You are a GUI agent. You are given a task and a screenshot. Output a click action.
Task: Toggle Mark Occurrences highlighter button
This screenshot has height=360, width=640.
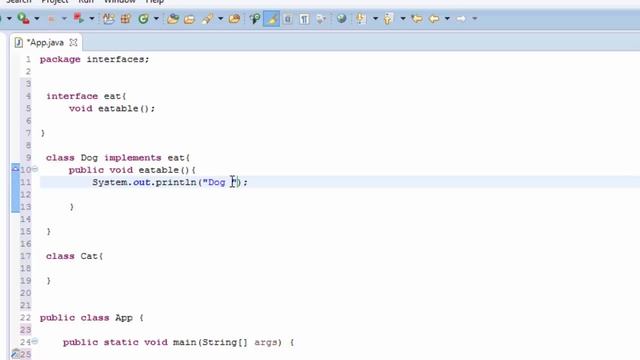[271, 18]
